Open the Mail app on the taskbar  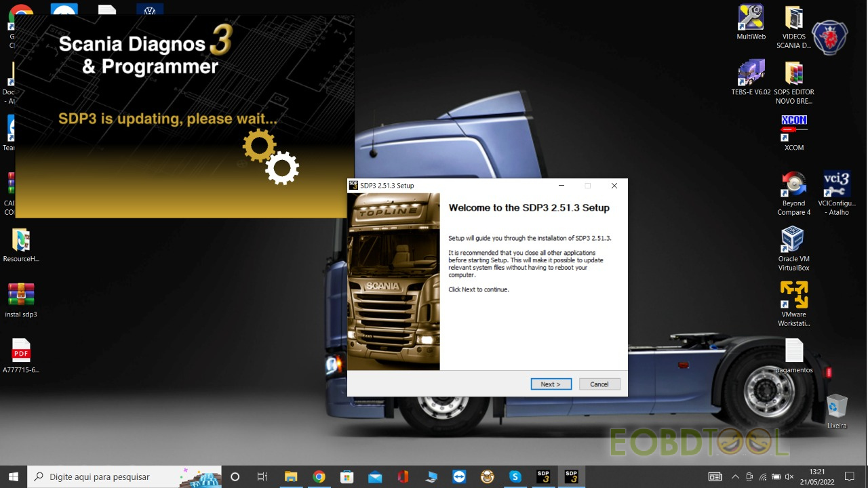(375, 476)
